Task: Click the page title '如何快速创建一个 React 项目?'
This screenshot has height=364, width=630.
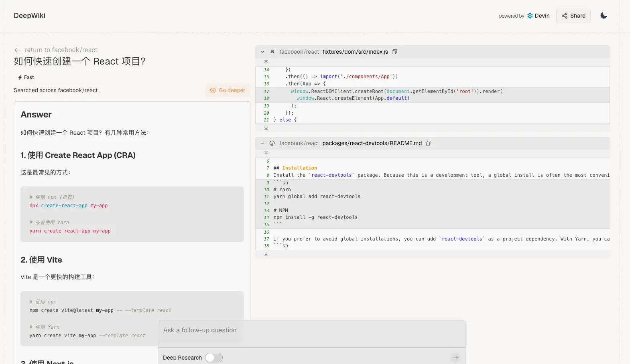Action: tap(79, 61)
